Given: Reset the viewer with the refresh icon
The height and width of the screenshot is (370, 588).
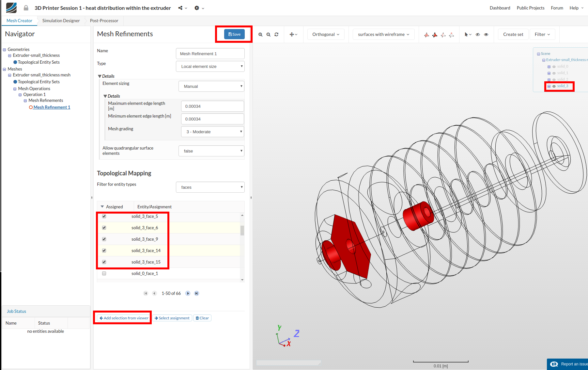Looking at the screenshot, I should pyautogui.click(x=276, y=35).
